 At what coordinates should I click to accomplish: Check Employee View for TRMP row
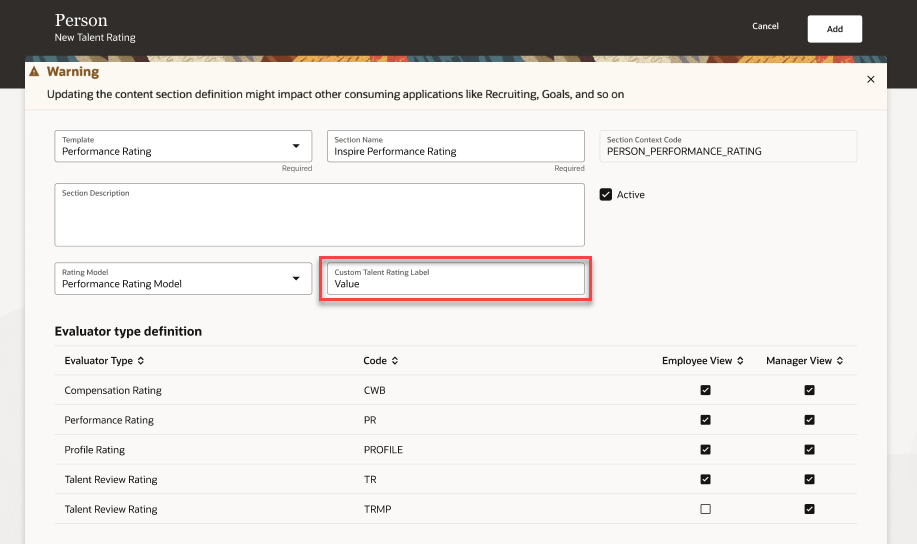click(705, 509)
